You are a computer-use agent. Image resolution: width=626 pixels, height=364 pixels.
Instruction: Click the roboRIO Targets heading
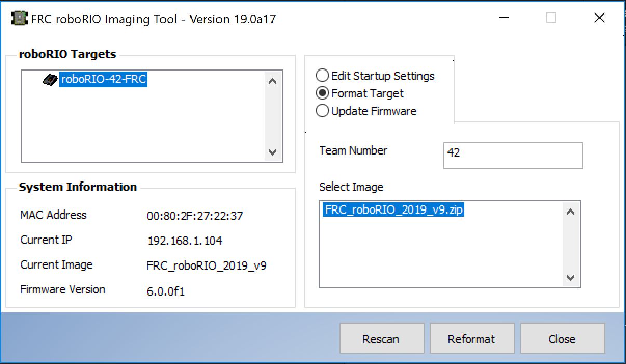tap(67, 54)
